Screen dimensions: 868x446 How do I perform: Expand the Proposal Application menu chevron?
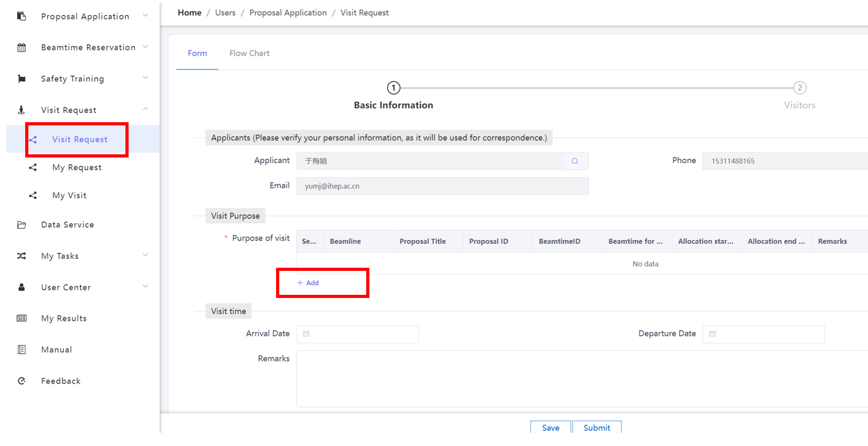click(x=146, y=16)
